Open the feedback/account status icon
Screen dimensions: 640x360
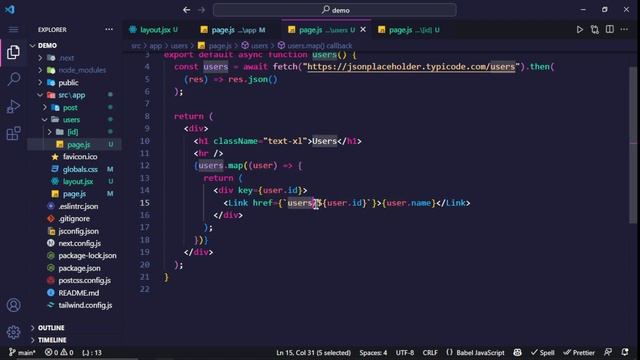608,352
